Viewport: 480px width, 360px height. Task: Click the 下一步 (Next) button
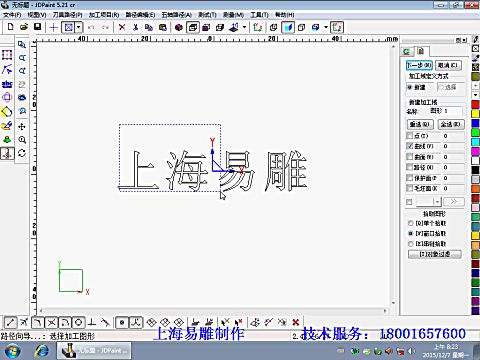(419, 65)
